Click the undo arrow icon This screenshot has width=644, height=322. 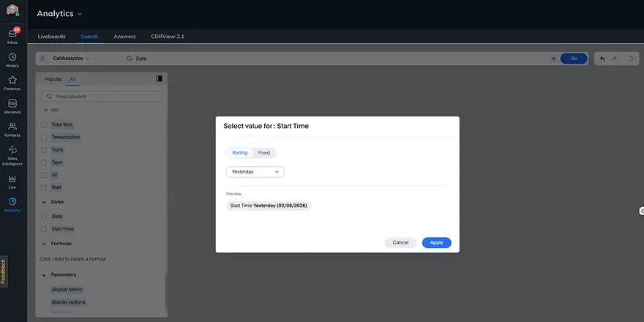click(602, 58)
